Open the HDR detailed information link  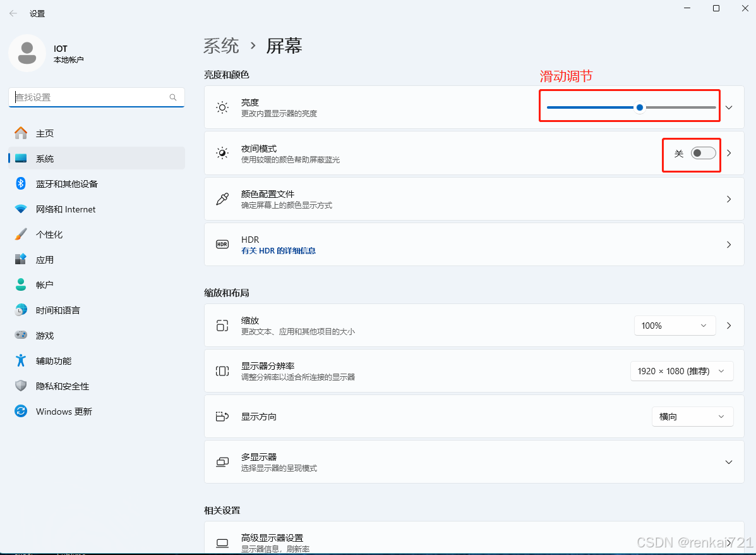coord(279,251)
